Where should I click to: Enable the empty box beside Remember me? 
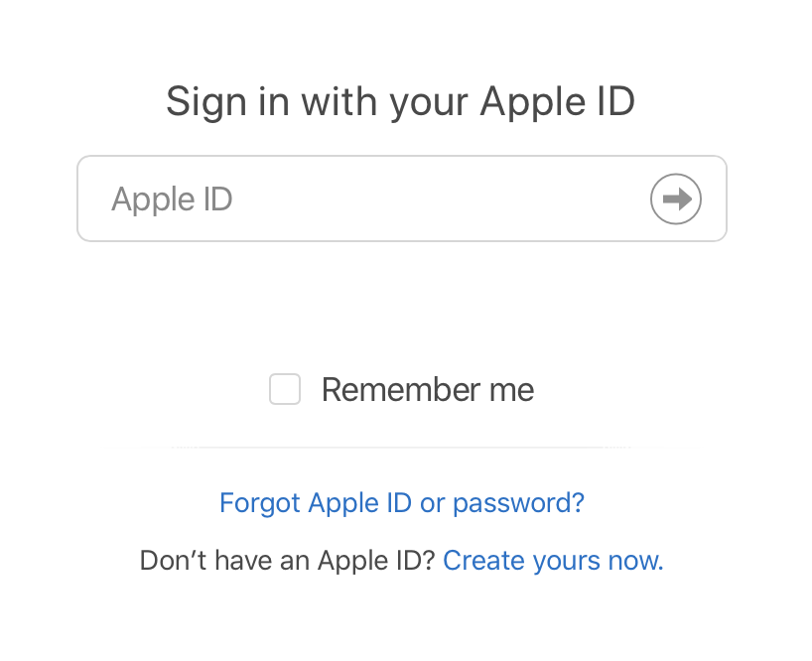click(x=285, y=389)
